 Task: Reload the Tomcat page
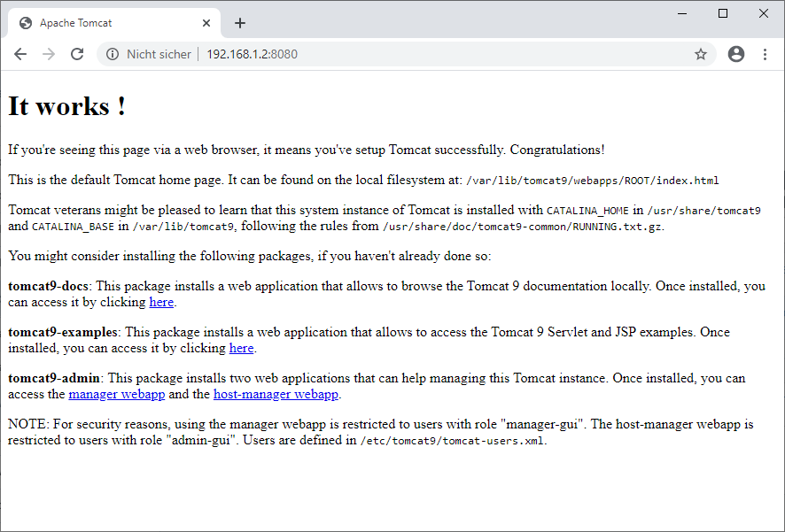point(77,54)
